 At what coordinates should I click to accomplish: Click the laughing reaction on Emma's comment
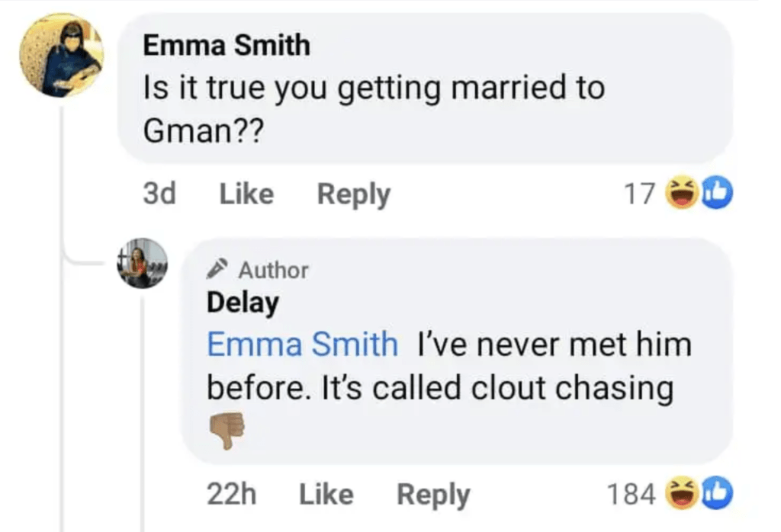[682, 193]
